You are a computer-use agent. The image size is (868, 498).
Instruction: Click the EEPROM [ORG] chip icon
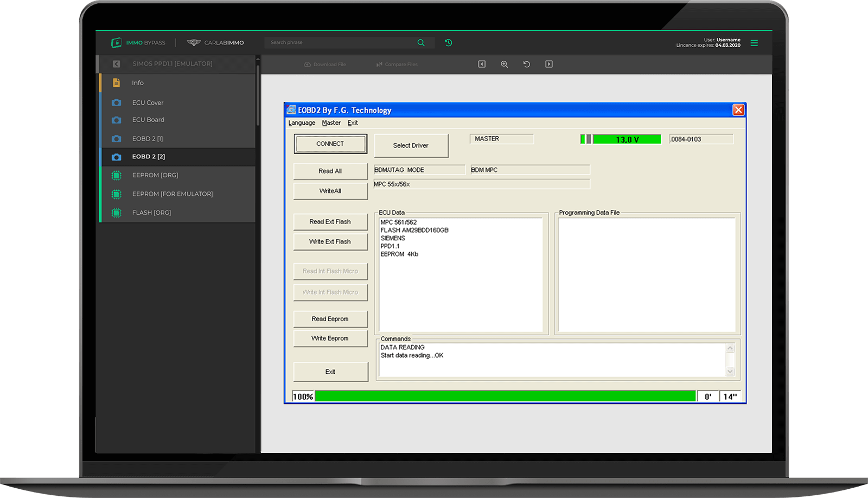(116, 175)
